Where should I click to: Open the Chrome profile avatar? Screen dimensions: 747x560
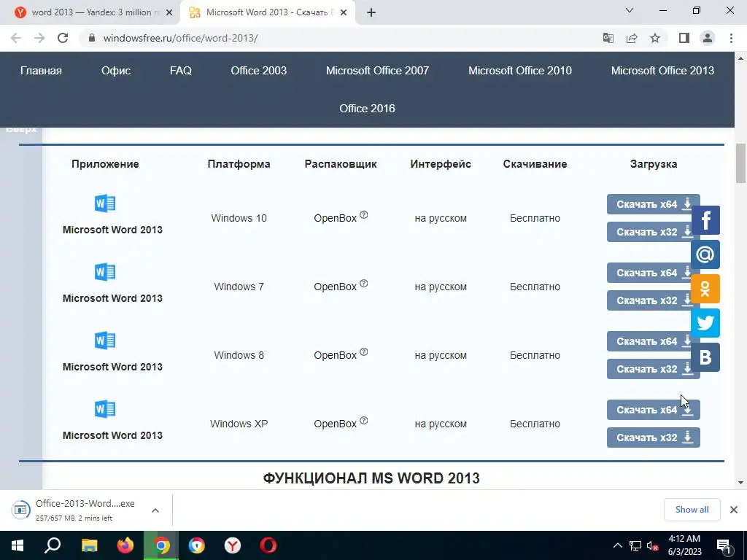coord(708,38)
